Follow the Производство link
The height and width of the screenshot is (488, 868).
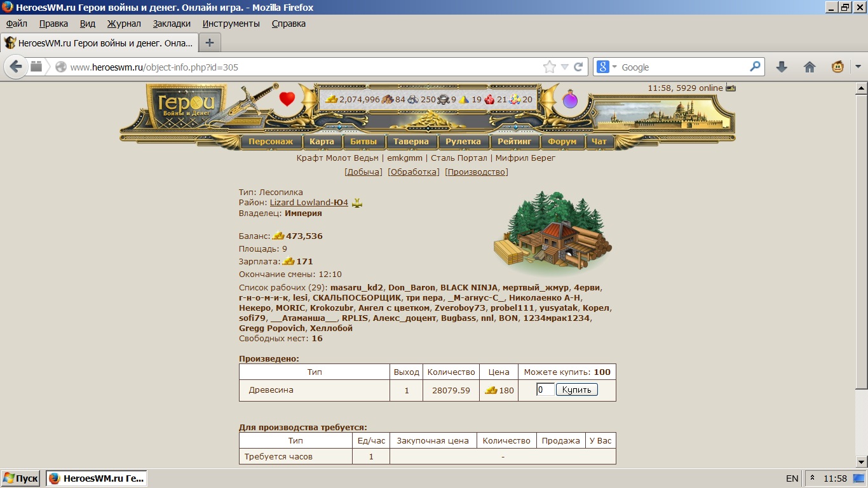click(477, 172)
